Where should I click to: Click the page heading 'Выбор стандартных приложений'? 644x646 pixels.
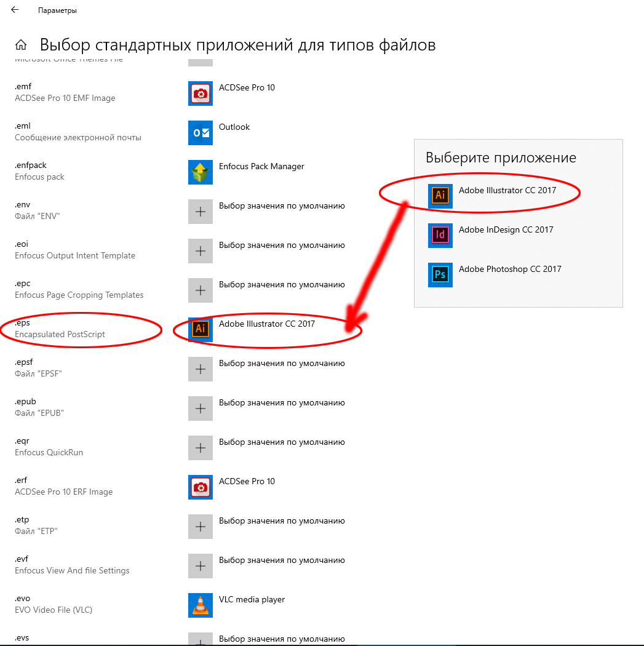(237, 45)
